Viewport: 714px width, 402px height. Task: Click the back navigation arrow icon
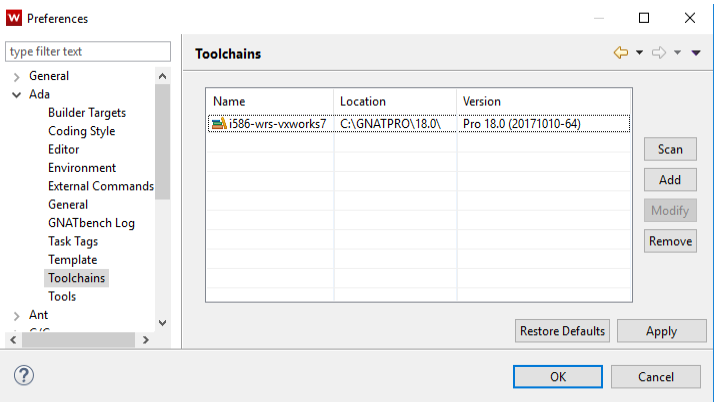point(621,53)
